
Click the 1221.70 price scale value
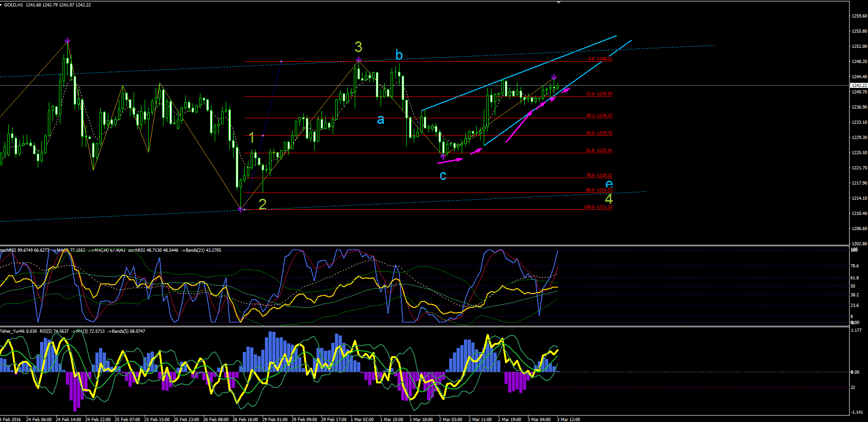point(860,168)
